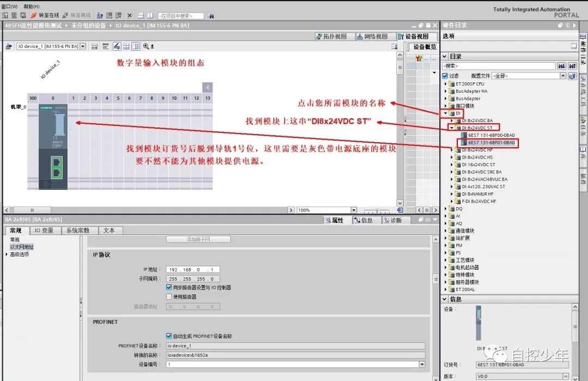Open the 设备编号 dropdown

pyautogui.click(x=422, y=364)
